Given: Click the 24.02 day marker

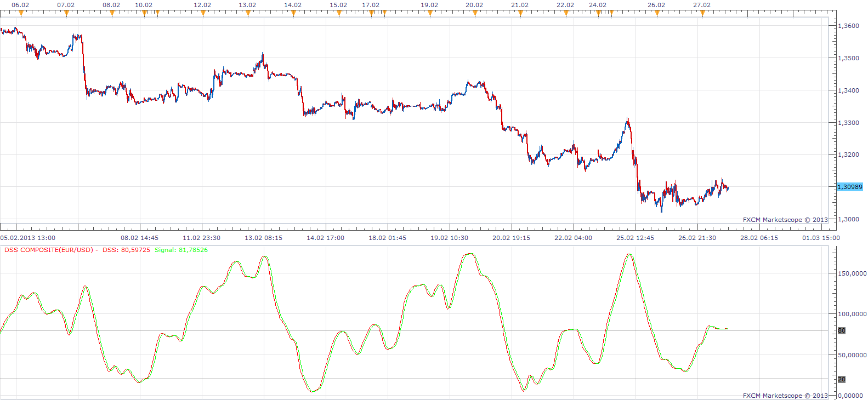Looking at the screenshot, I should (x=598, y=14).
